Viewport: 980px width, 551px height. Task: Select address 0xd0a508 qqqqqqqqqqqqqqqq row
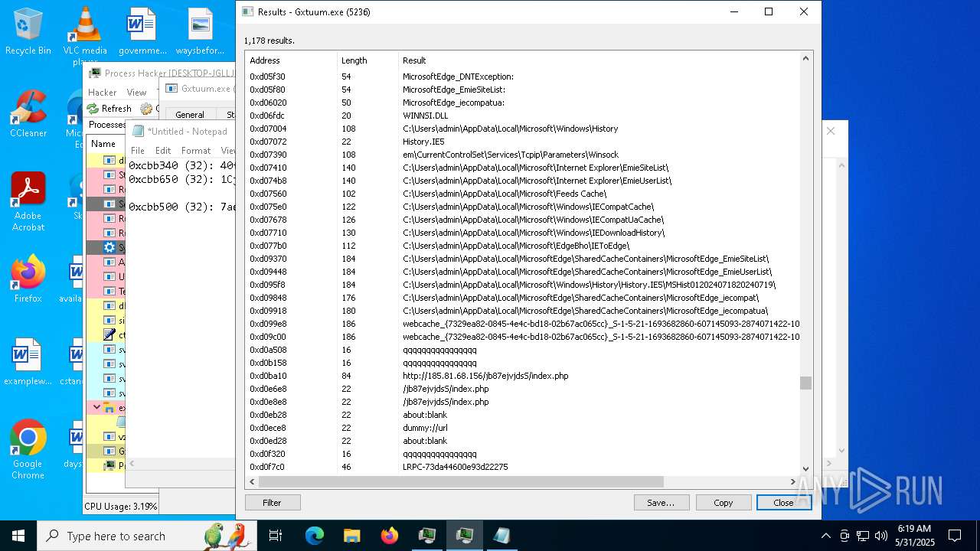(x=522, y=350)
